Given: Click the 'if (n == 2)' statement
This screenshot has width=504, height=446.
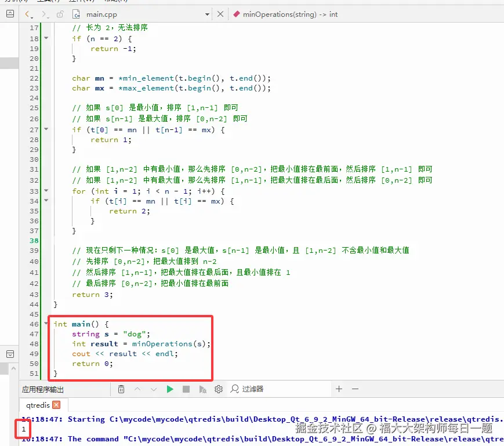Looking at the screenshot, I should pyautogui.click(x=102, y=38).
